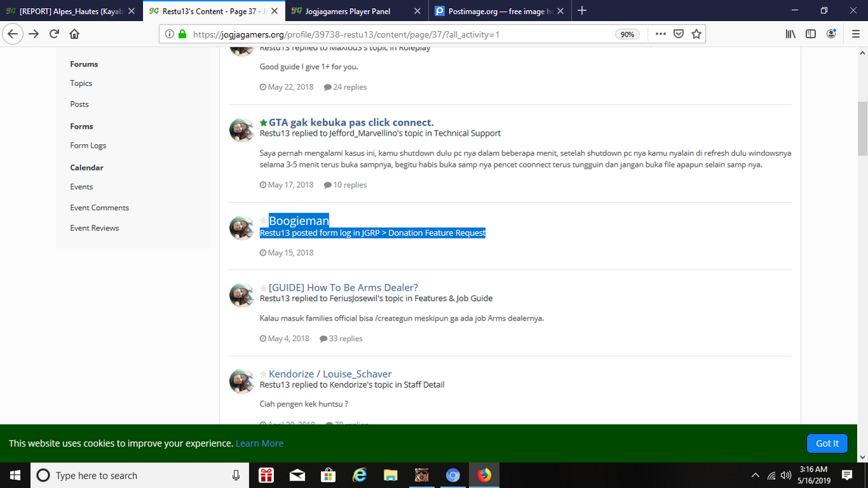Open '[GUIDE] How To Be Arms Dealer?' topic

point(343,288)
